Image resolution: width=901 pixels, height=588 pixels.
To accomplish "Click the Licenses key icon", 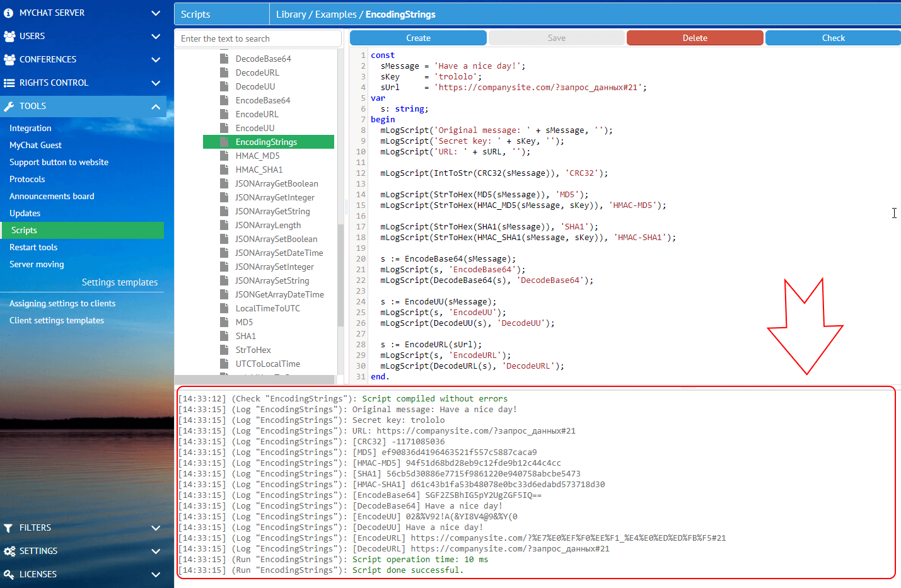I will click(x=9, y=575).
